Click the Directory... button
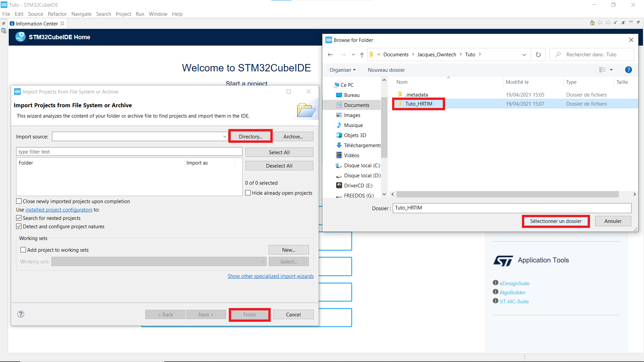 pyautogui.click(x=251, y=136)
